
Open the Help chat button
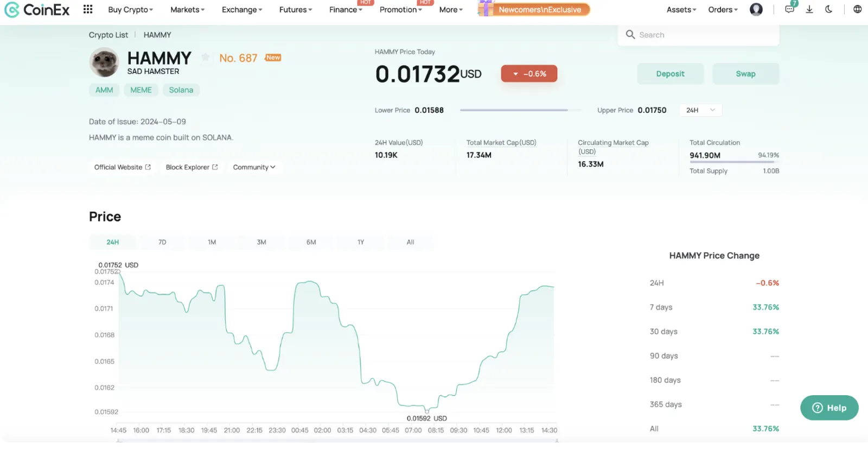829,408
